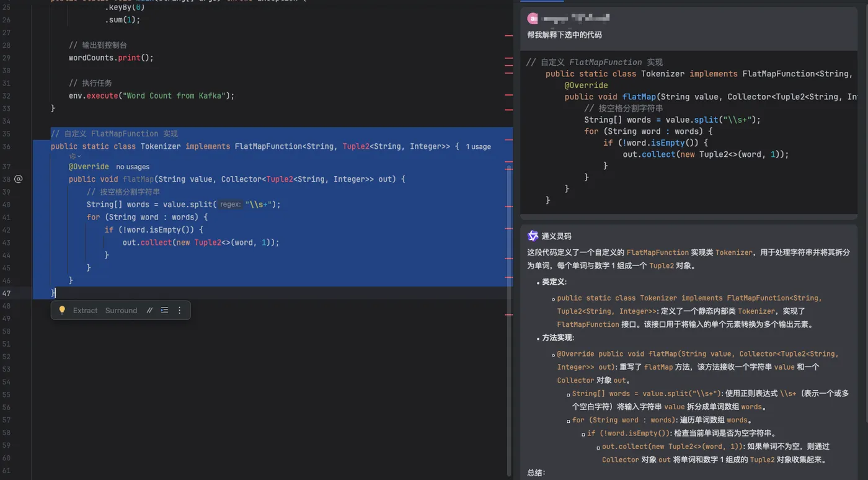Click the user message '帮我解释下选中的代码'
This screenshot has height=480, width=868.
(564, 35)
